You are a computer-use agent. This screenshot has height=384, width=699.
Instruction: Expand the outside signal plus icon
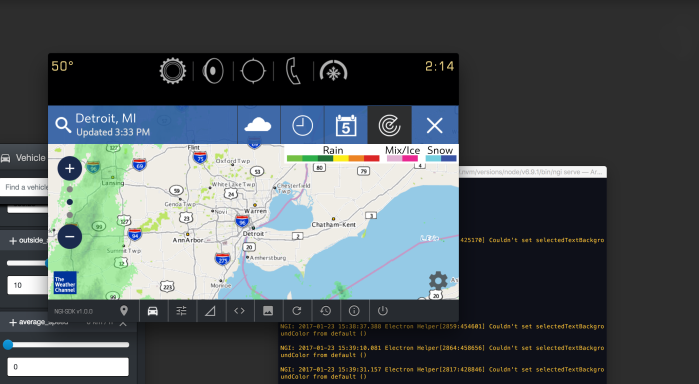(x=13, y=241)
